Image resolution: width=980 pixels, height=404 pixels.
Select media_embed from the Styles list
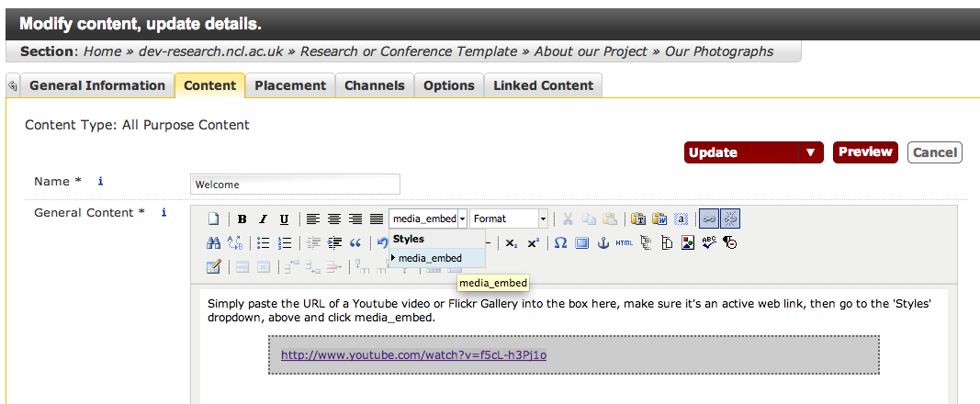430,259
